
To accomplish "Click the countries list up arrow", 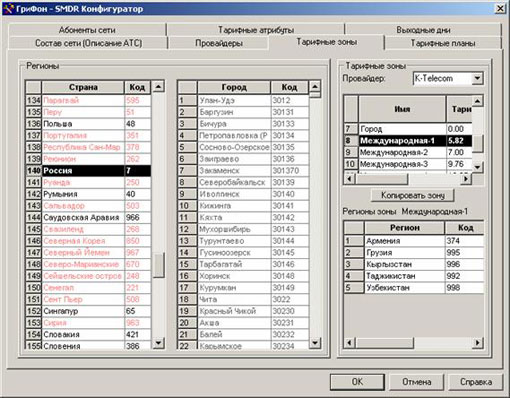I will [158, 87].
